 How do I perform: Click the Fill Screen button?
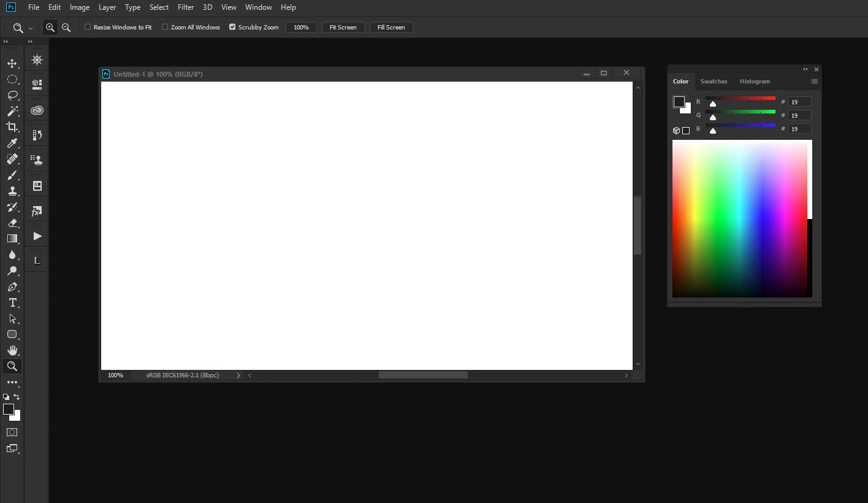[x=391, y=28]
